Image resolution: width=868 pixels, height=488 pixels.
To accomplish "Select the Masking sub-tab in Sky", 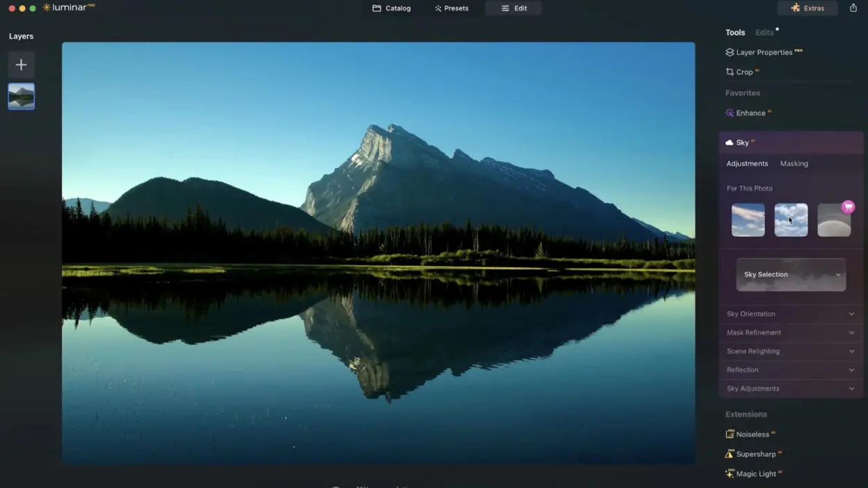I will tap(794, 163).
